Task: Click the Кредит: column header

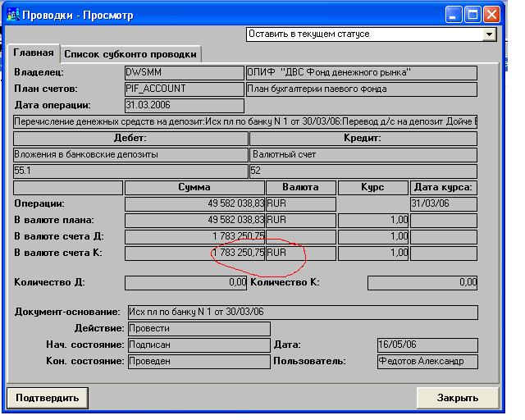Action: pyautogui.click(x=363, y=139)
